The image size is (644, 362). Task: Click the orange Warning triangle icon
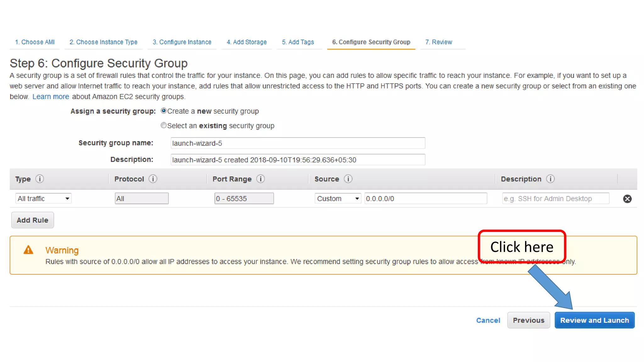pyautogui.click(x=28, y=250)
